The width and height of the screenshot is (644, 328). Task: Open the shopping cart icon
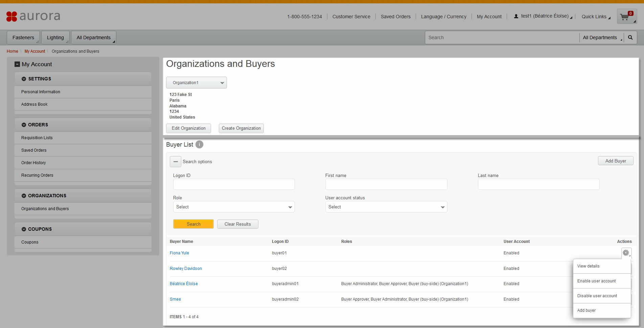click(x=626, y=16)
